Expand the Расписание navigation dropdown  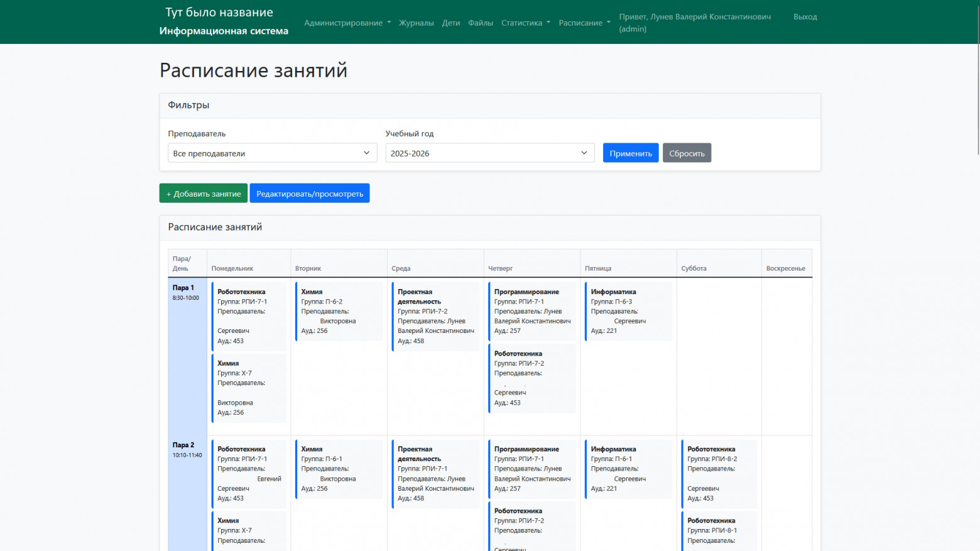click(584, 23)
